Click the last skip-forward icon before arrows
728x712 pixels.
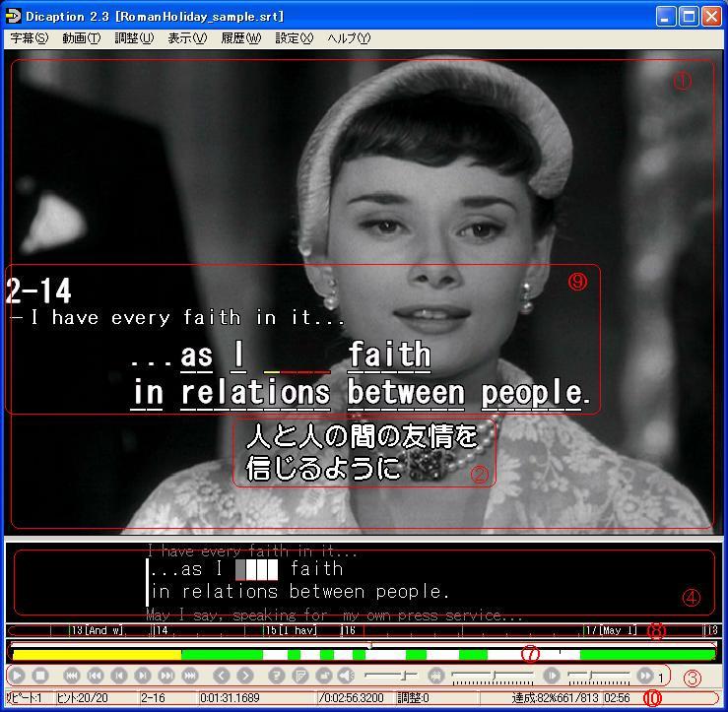click(x=190, y=676)
